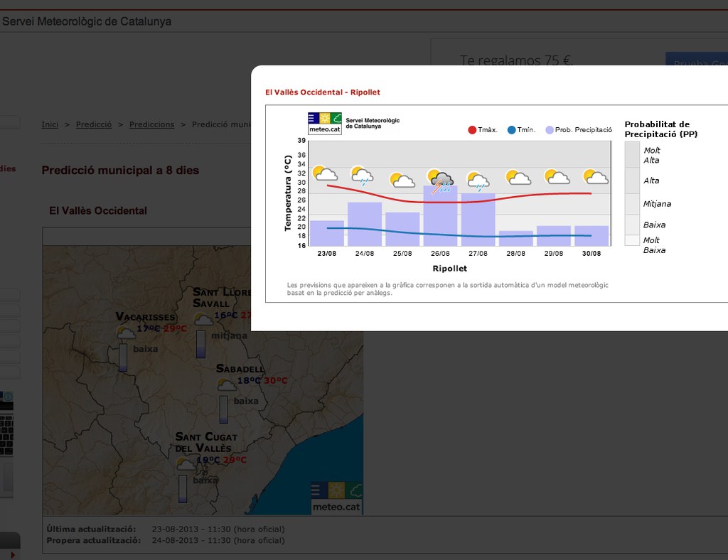Click the 26/08 thunderstorm weather icon
This screenshot has height=560, width=728.
tap(441, 181)
